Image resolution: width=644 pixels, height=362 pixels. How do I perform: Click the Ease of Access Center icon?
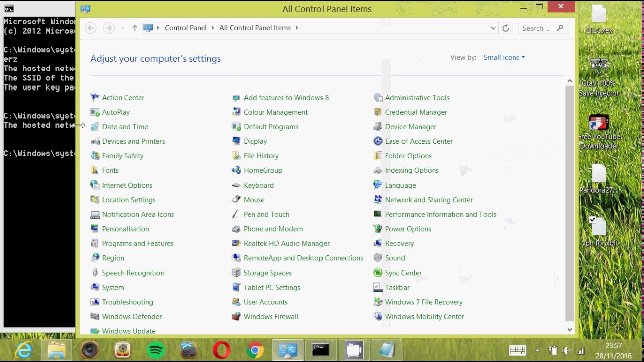coord(378,141)
